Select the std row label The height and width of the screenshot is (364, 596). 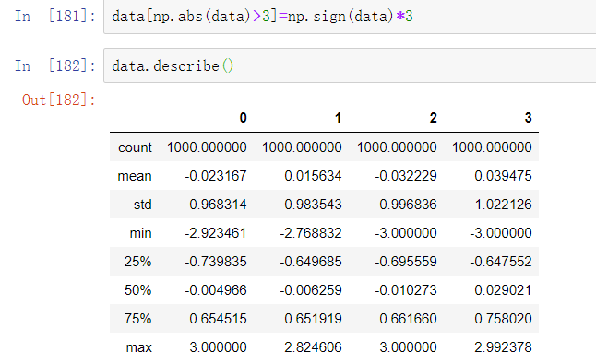click(x=142, y=205)
